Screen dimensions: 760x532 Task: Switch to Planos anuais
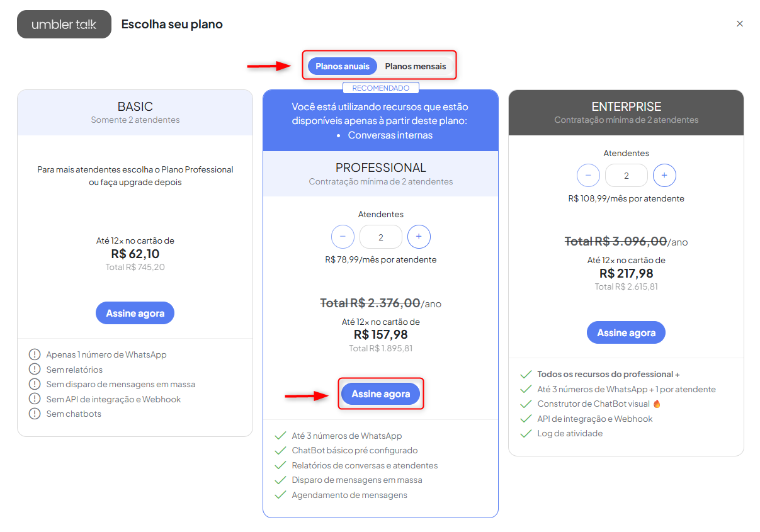[x=343, y=66]
